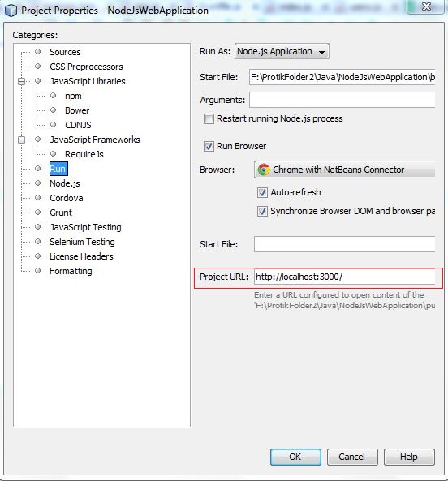The height and width of the screenshot is (481, 448).
Task: Click the bullet icon next to npm
Action: coord(53,96)
